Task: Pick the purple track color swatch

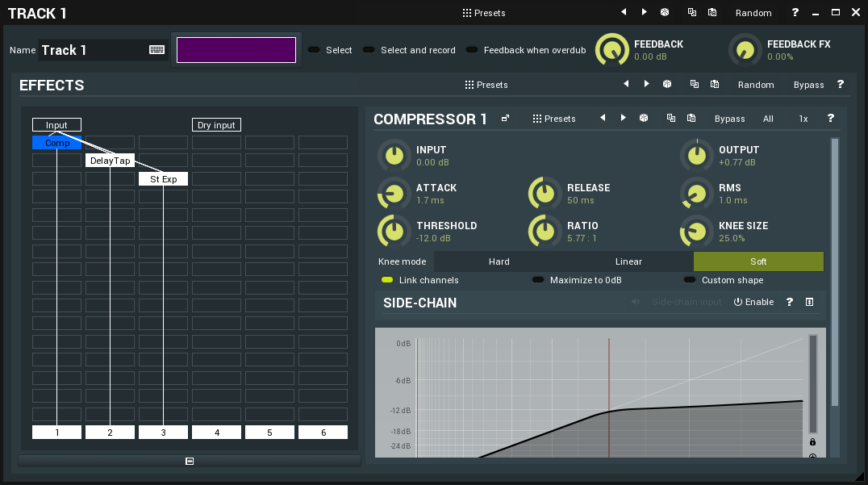Action: tap(236, 50)
